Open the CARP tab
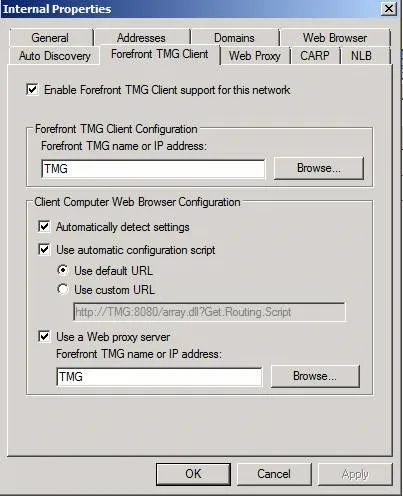The width and height of the screenshot is (403, 496). [x=315, y=56]
